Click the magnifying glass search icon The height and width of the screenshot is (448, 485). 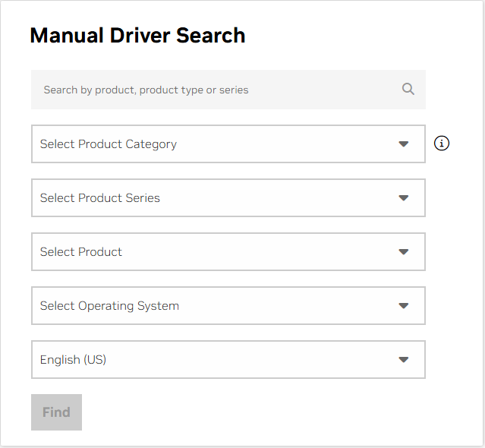(408, 89)
